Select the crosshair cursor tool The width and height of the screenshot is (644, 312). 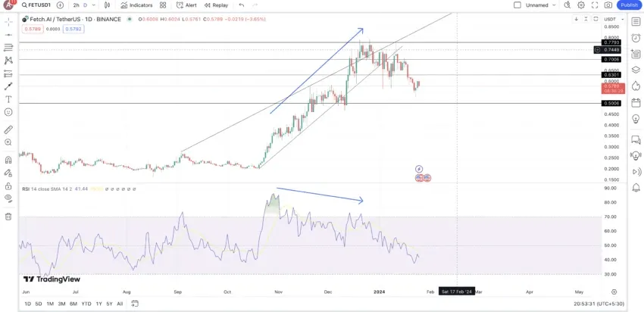coord(8,22)
